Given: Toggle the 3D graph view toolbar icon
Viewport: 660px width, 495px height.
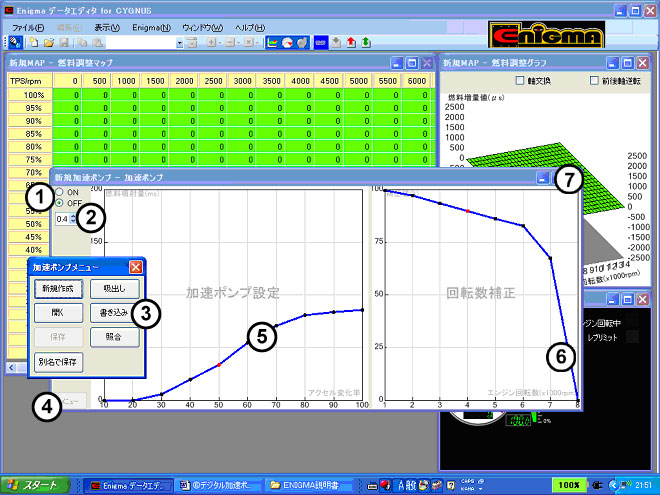Looking at the screenshot, I should pos(272,43).
